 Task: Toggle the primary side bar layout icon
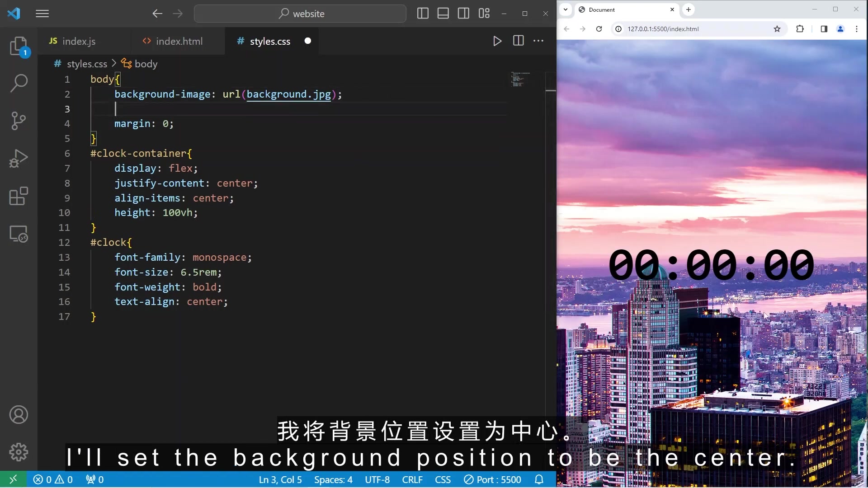click(423, 14)
